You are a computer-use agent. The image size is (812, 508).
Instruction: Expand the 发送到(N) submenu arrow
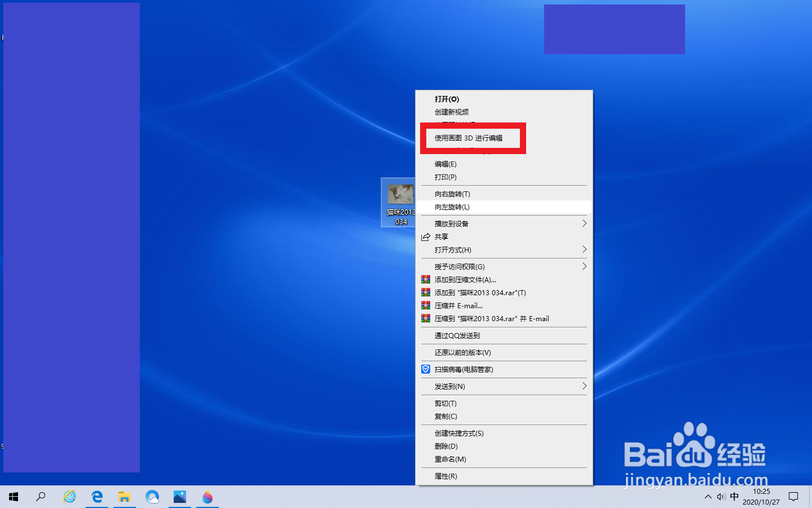[x=584, y=386]
